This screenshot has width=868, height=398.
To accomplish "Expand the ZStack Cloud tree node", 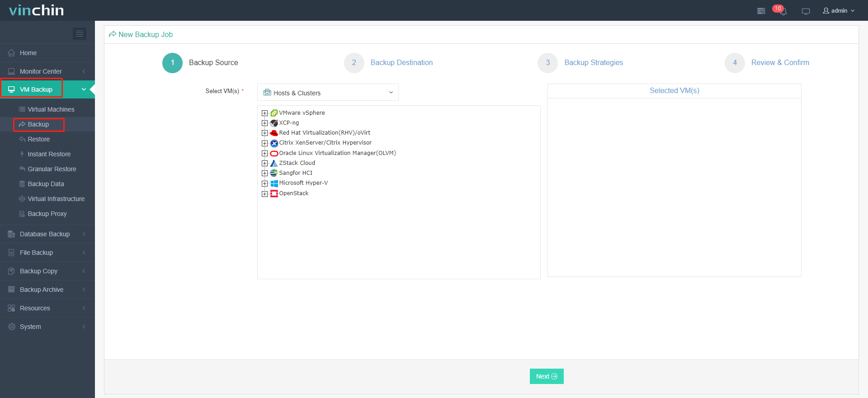I will pos(264,163).
